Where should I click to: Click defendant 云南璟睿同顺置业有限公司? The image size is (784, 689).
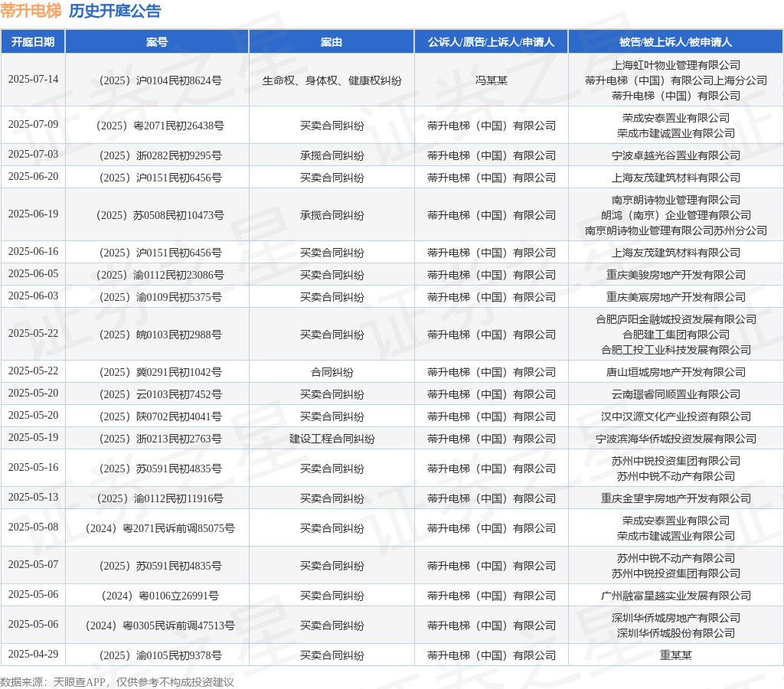tap(676, 394)
